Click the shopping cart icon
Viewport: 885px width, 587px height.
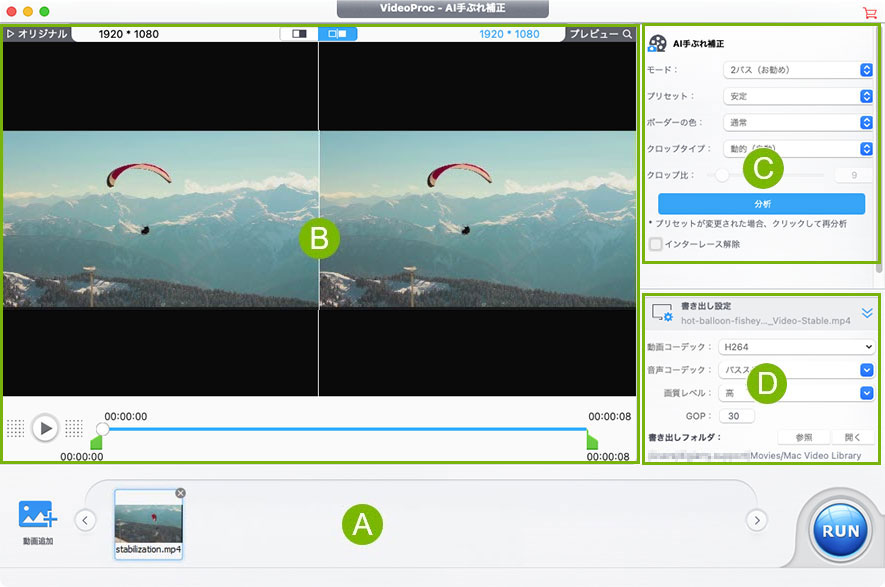pyautogui.click(x=869, y=12)
